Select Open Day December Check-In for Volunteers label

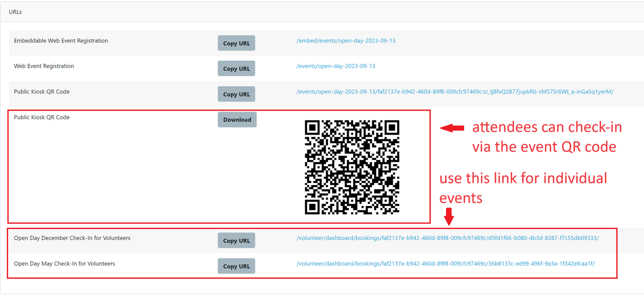click(x=72, y=238)
